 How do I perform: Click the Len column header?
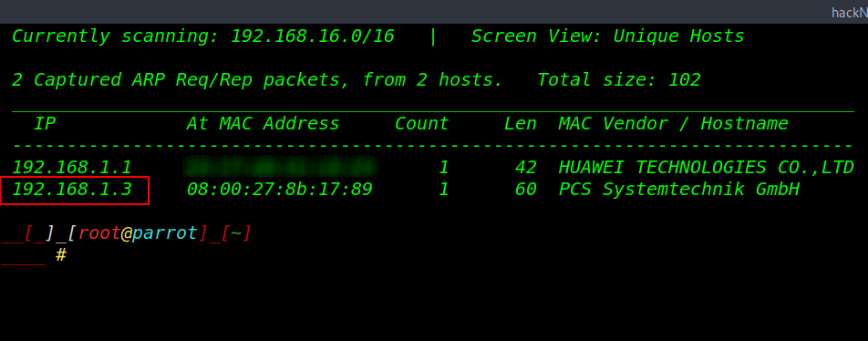(x=521, y=123)
